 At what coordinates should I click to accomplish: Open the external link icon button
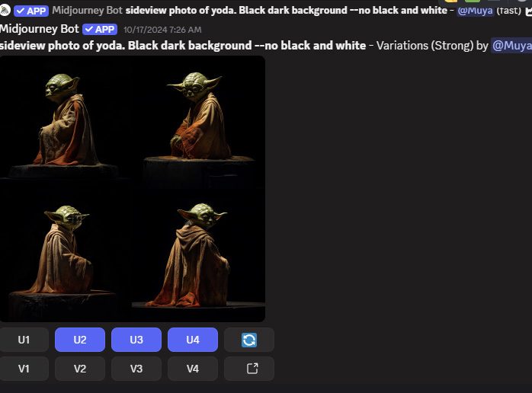(249, 369)
